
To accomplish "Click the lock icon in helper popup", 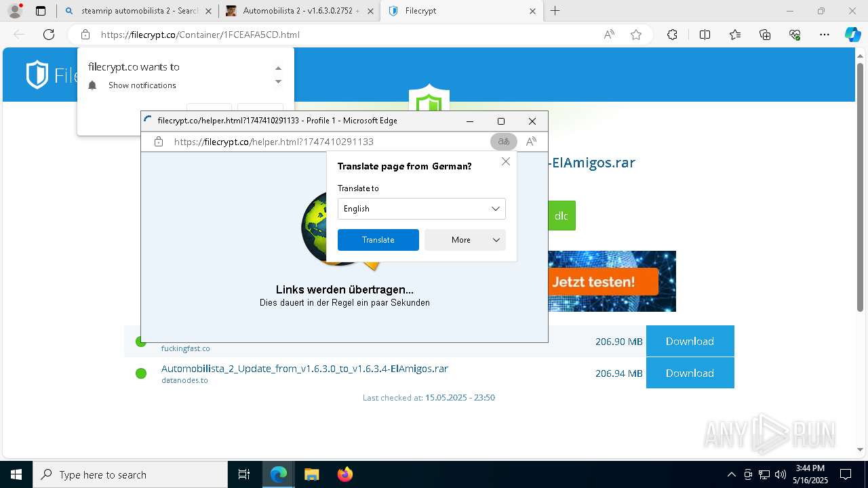I will (159, 142).
